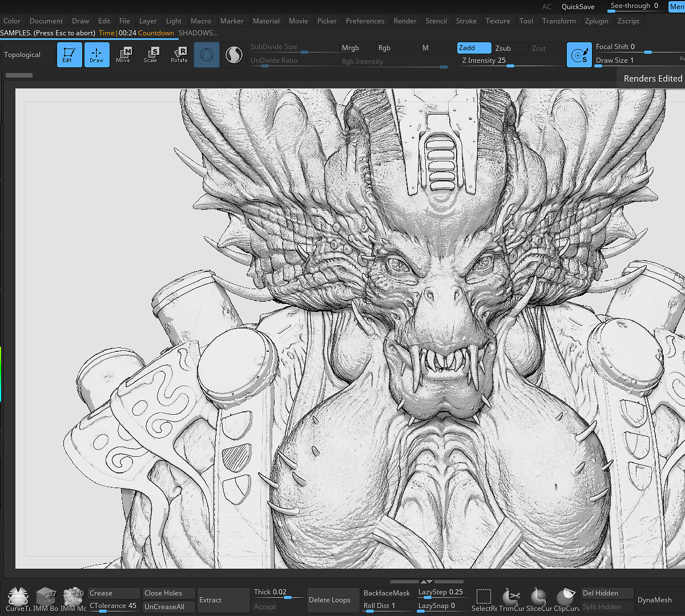
Task: Open the Stencil menu
Action: coord(436,21)
